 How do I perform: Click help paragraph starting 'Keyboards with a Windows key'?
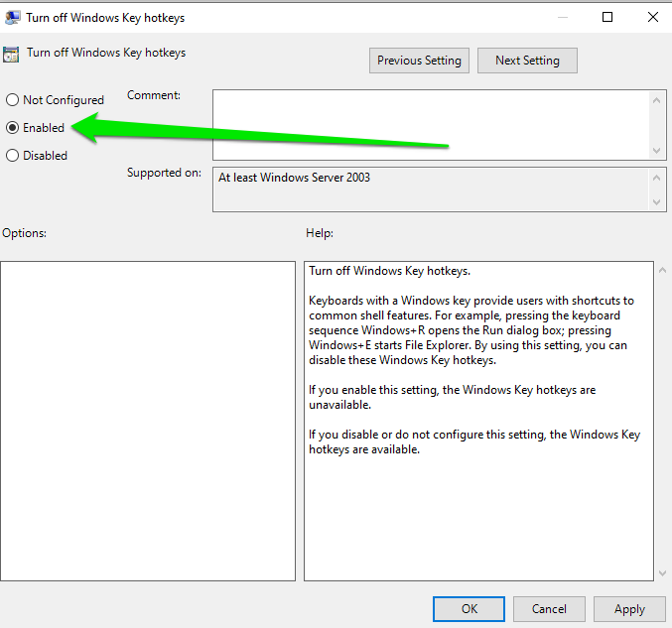(x=471, y=330)
